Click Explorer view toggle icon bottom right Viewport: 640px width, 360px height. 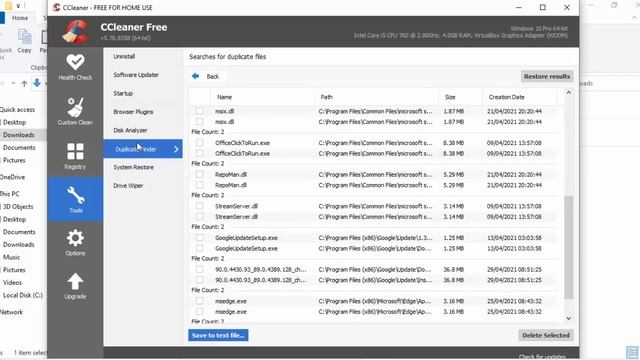(632, 352)
